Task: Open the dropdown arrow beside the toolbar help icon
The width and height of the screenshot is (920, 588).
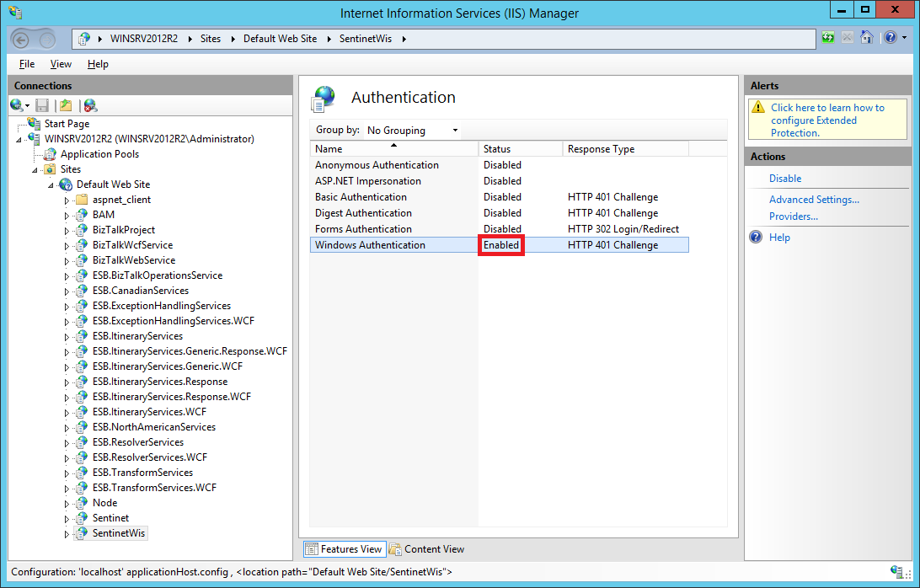Action: pos(904,38)
